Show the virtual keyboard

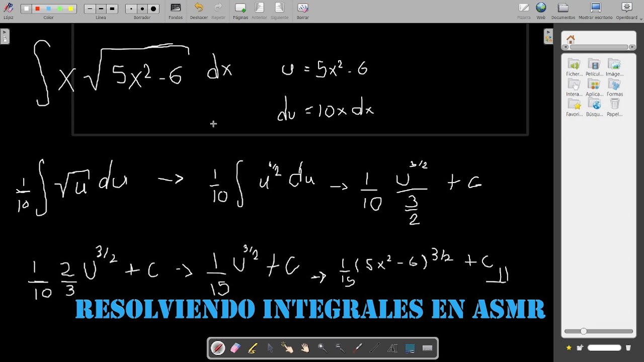[428, 348]
